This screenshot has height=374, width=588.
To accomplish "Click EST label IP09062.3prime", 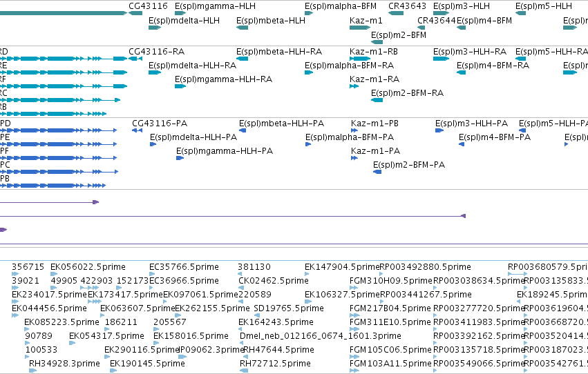I will [x=212, y=350].
